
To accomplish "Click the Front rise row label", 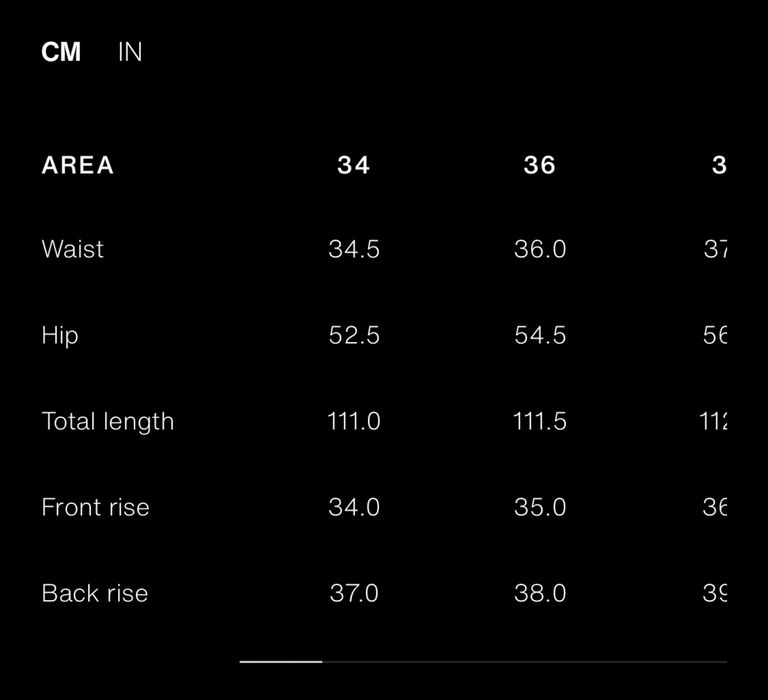I will pos(96,507).
